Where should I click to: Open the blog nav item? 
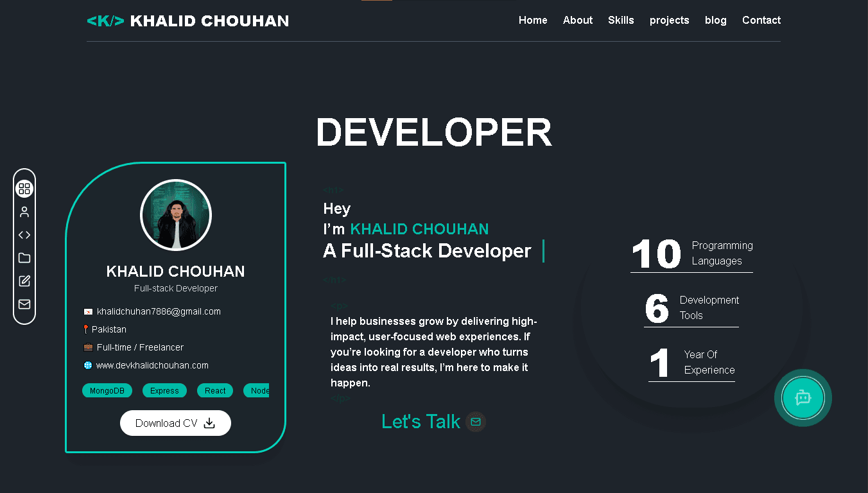click(716, 21)
